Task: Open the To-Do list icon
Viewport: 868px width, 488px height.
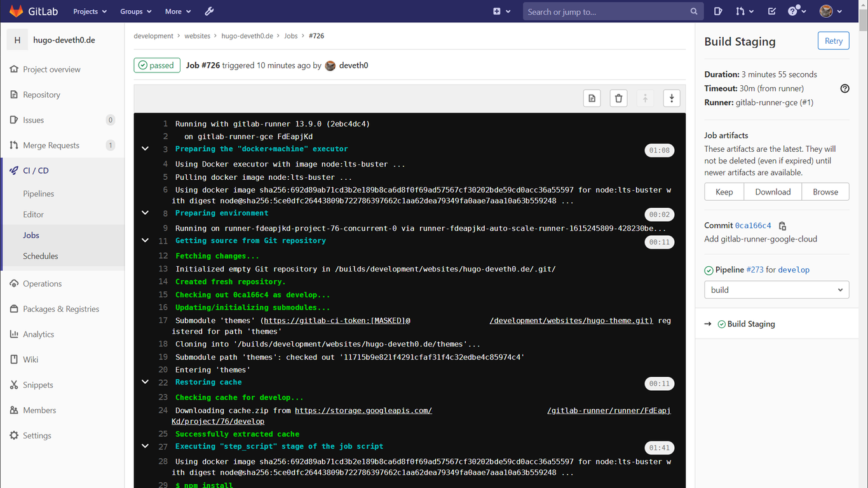Action: (771, 11)
